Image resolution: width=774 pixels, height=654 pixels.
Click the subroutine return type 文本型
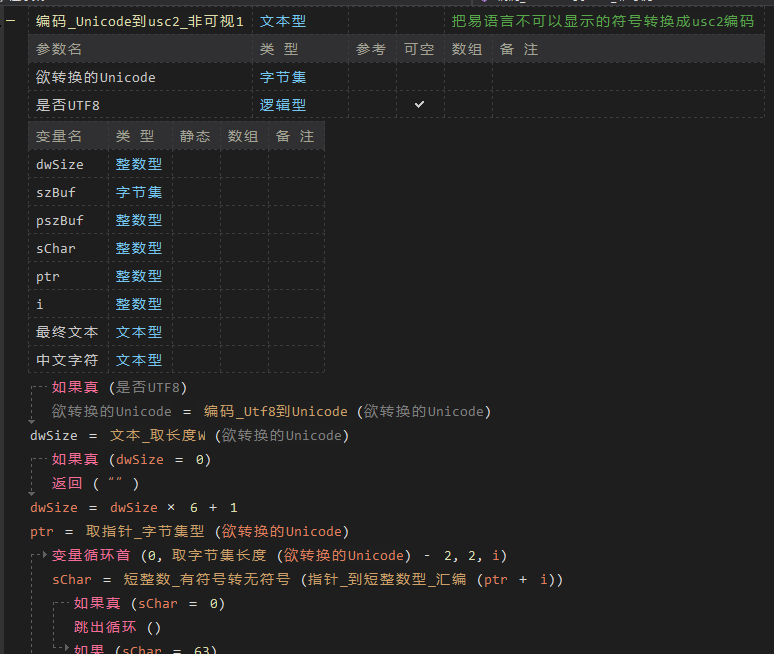(283, 21)
